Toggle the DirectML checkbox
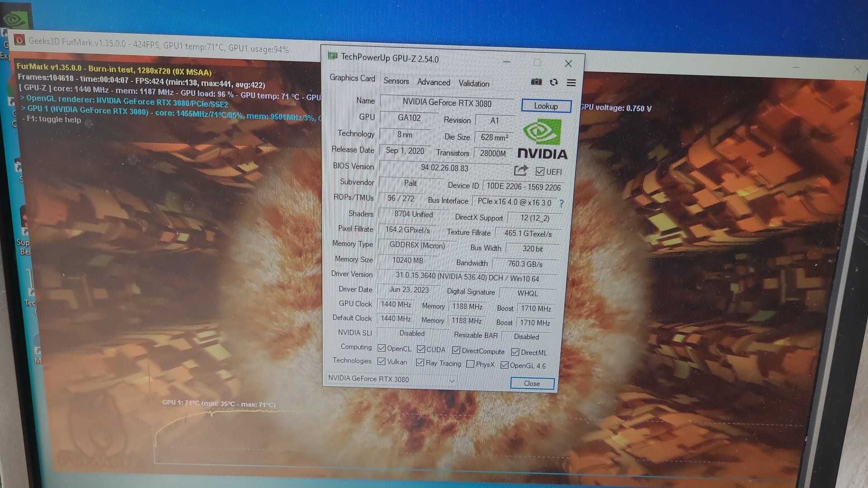Screen dimensions: 868x488 point(515,352)
